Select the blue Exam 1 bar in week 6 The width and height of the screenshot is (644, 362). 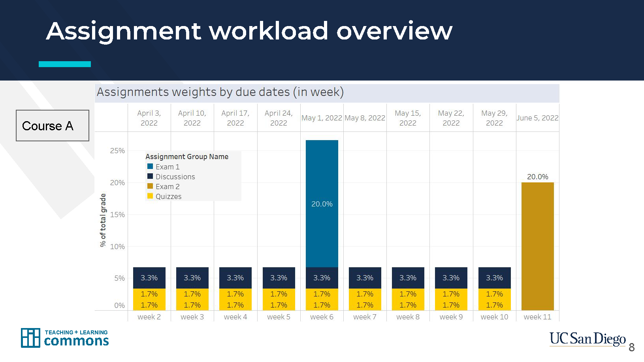[322, 204]
